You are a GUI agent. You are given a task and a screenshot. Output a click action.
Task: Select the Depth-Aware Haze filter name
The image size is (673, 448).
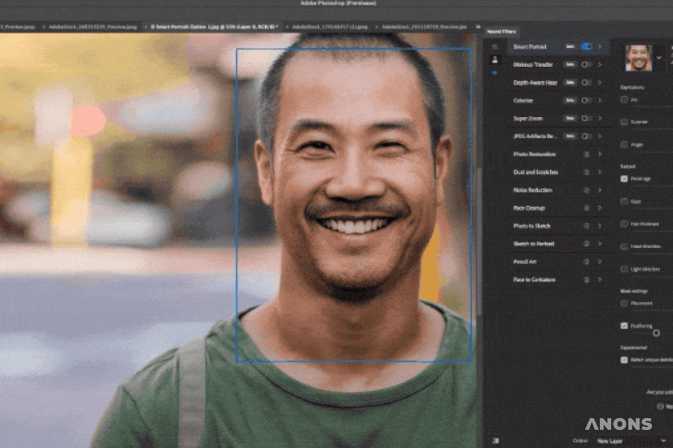(535, 82)
